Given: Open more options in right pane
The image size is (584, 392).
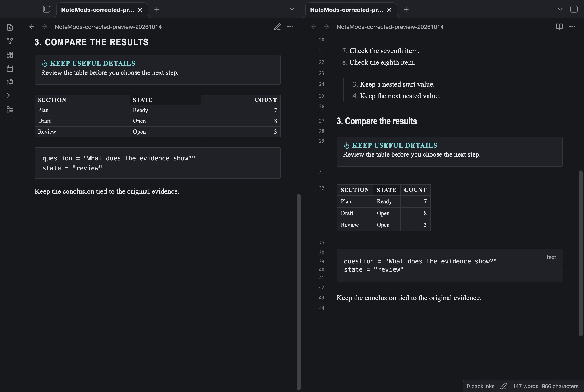Looking at the screenshot, I should (572, 27).
